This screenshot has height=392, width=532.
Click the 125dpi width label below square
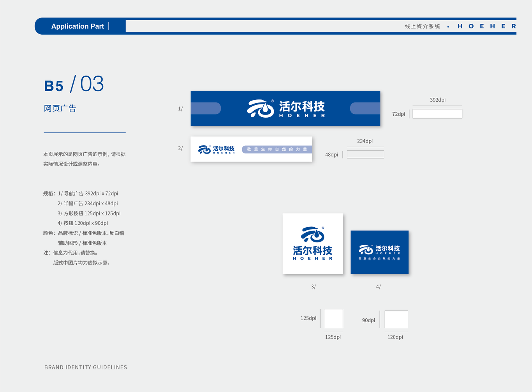pyautogui.click(x=333, y=337)
